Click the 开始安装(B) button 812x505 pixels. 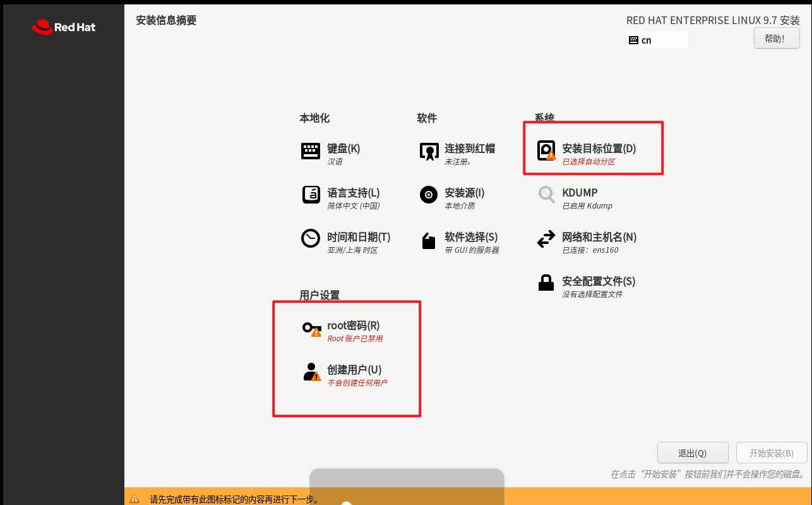(x=772, y=453)
